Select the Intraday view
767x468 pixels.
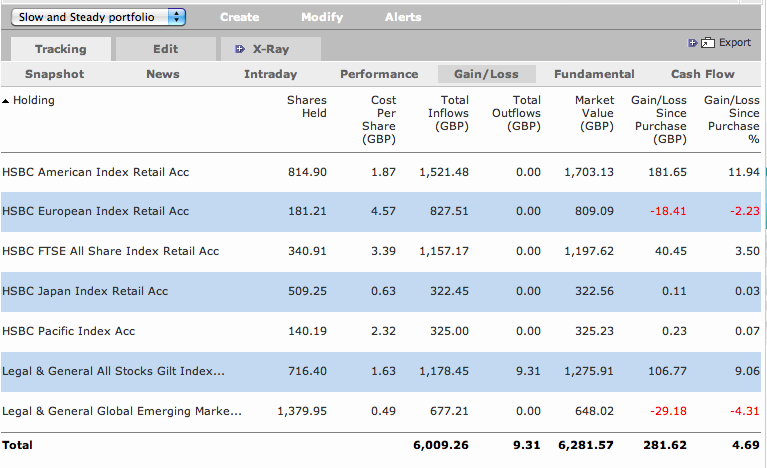271,74
